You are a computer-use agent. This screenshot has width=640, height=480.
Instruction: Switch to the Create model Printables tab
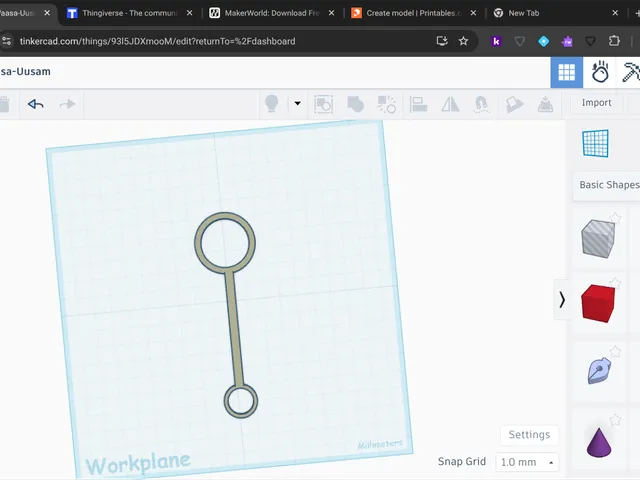pos(413,13)
